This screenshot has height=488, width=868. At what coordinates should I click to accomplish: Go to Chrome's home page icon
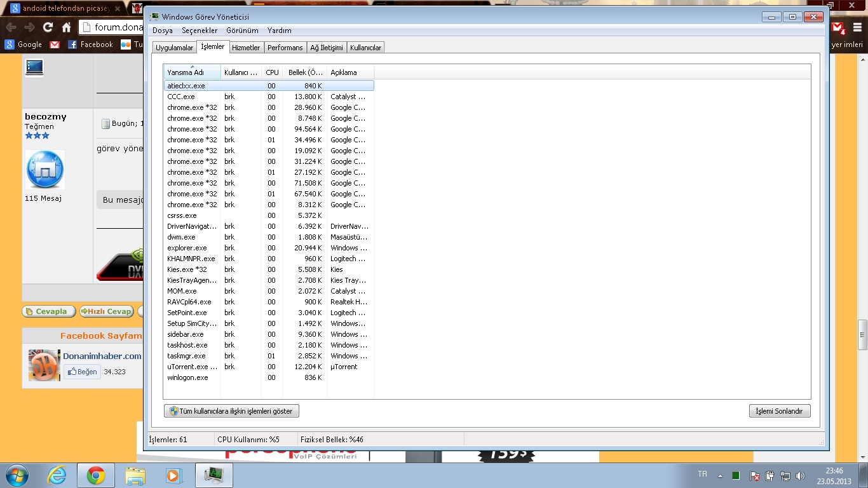pos(66,27)
